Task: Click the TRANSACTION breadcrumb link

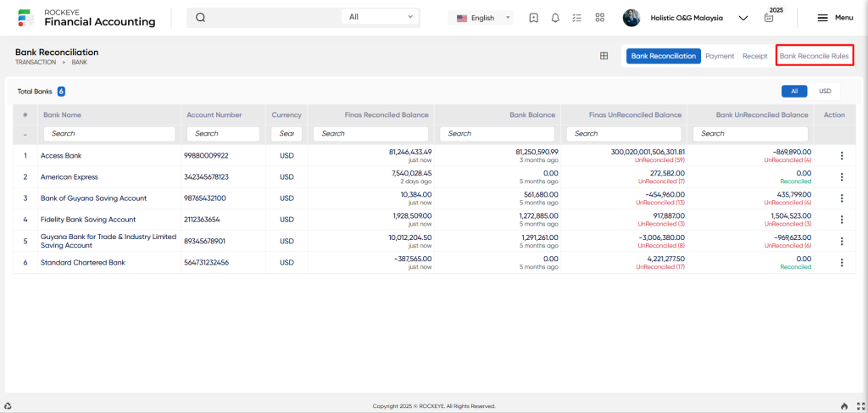Action: tap(36, 63)
